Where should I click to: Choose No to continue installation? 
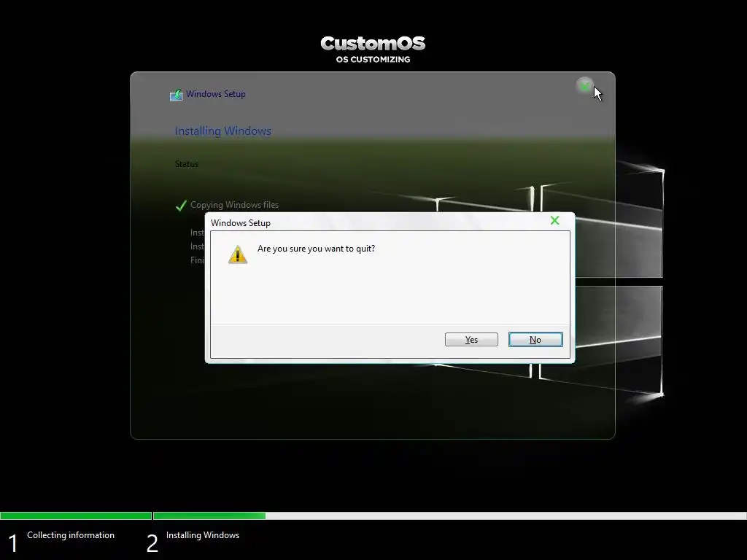535,340
